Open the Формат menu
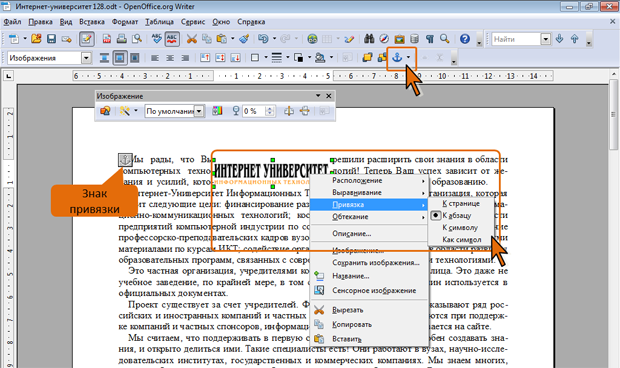Image resolution: width=620 pixels, height=368 pixels. click(125, 22)
